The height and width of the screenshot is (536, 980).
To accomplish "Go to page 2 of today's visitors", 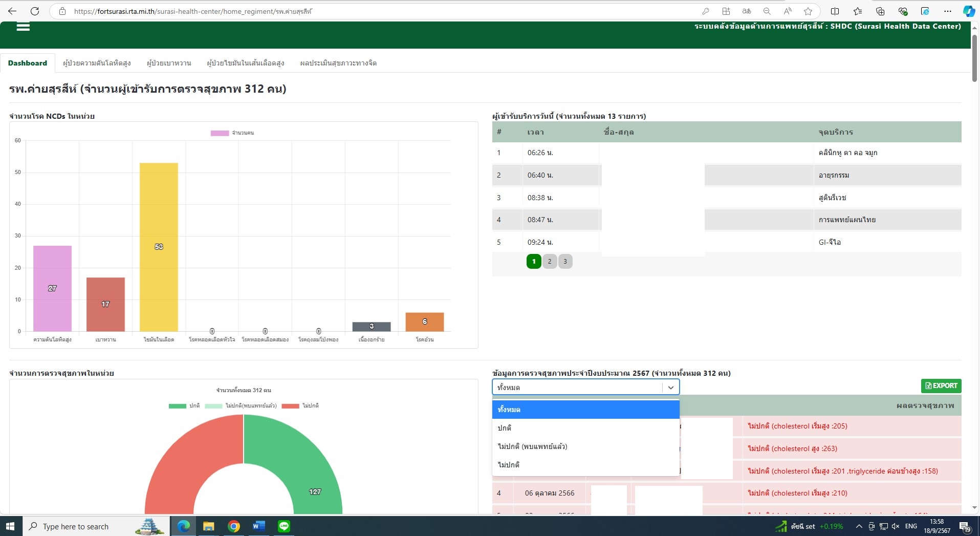I will pos(549,262).
